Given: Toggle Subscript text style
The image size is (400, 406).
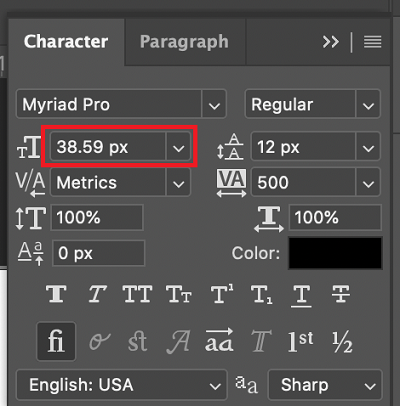Looking at the screenshot, I should point(262,295).
